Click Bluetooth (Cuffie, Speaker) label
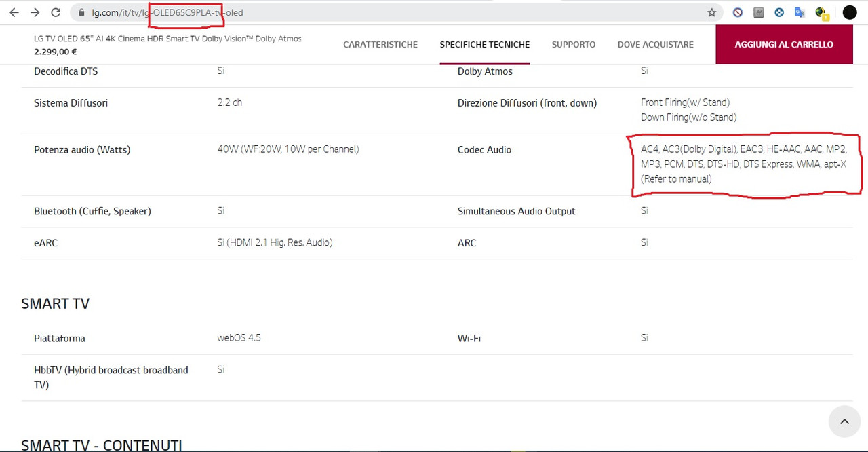Screen dimensions: 868x452 tap(92, 212)
